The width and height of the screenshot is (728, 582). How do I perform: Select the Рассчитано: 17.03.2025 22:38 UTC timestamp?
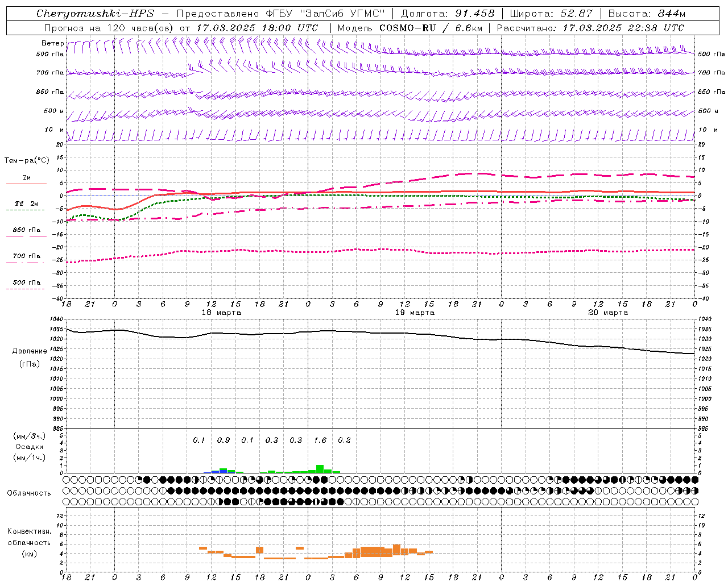coord(590,28)
